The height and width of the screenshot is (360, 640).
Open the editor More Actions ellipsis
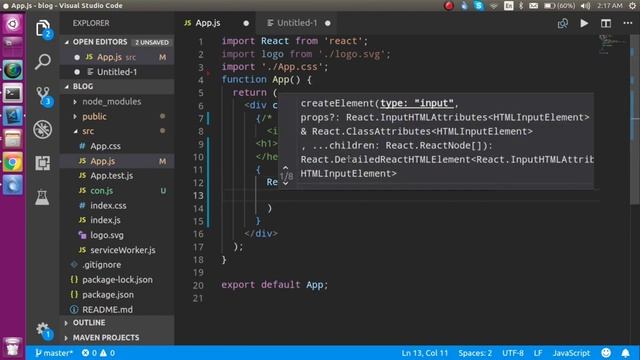click(x=628, y=23)
